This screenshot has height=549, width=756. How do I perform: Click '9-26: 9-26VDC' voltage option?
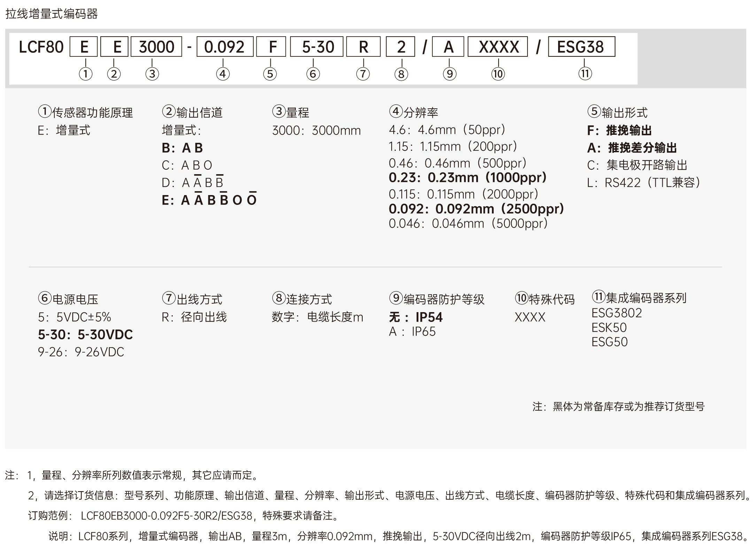pos(81,352)
